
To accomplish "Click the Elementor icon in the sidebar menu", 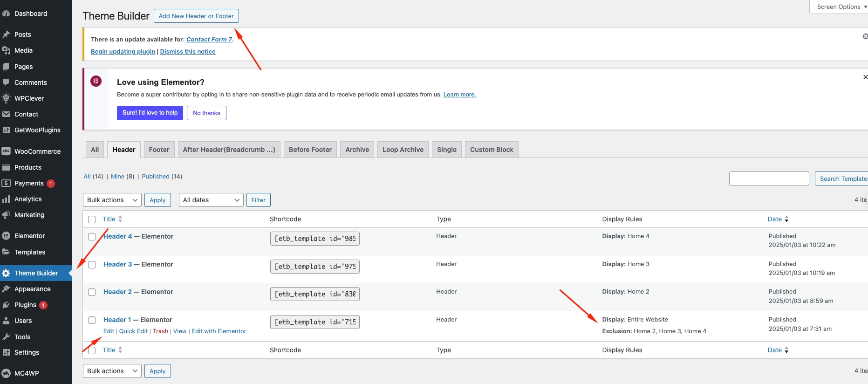I will pyautogui.click(x=6, y=236).
